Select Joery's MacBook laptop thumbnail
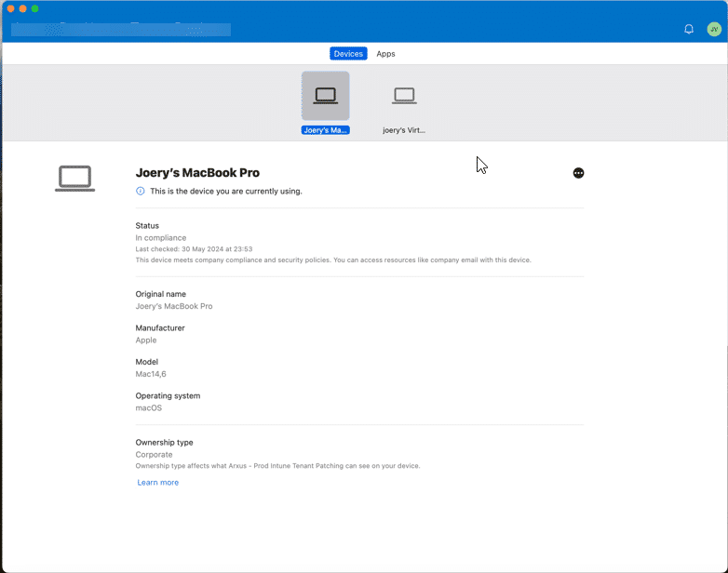 click(x=326, y=96)
